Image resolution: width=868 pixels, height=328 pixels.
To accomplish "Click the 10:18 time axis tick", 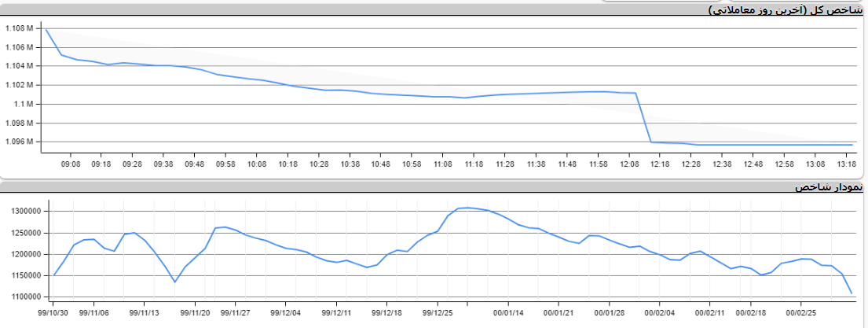I will click(x=288, y=164).
